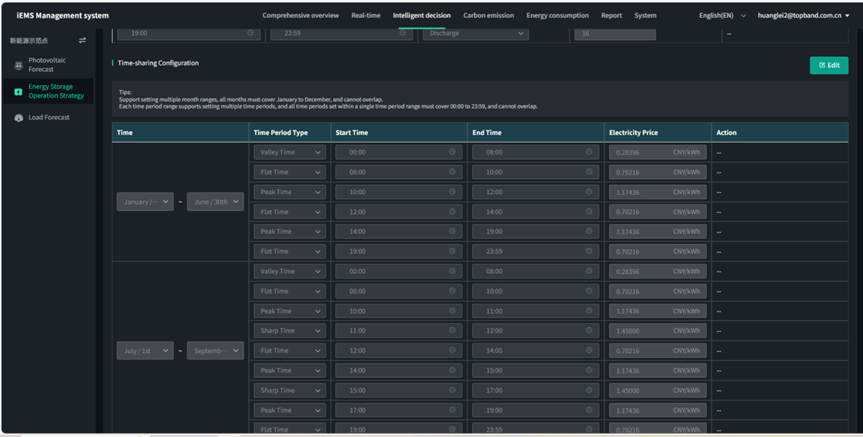The width and height of the screenshot is (863, 437).
Task: Click clock icon in 19:00 field at top
Action: click(250, 33)
